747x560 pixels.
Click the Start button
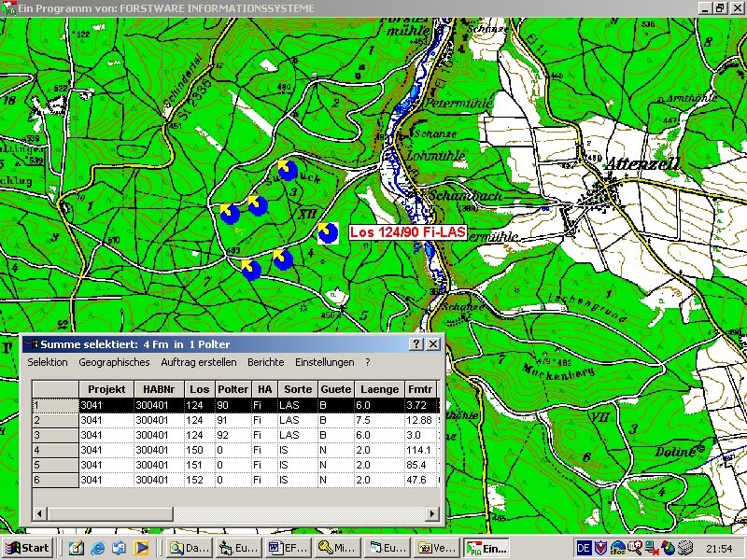(27, 548)
